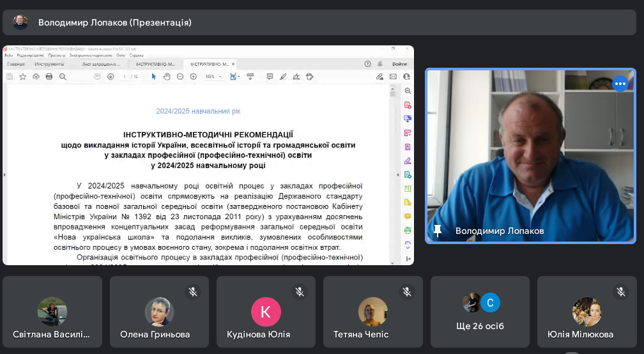This screenshot has width=644, height=354.
Task: Click the highlighter pen tool icon
Action: 283,77
